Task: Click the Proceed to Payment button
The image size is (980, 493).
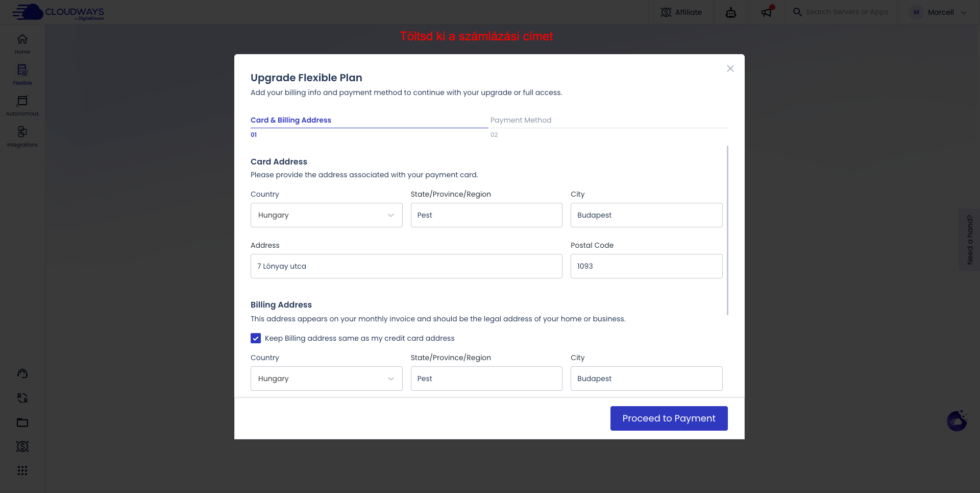Action: coord(669,418)
